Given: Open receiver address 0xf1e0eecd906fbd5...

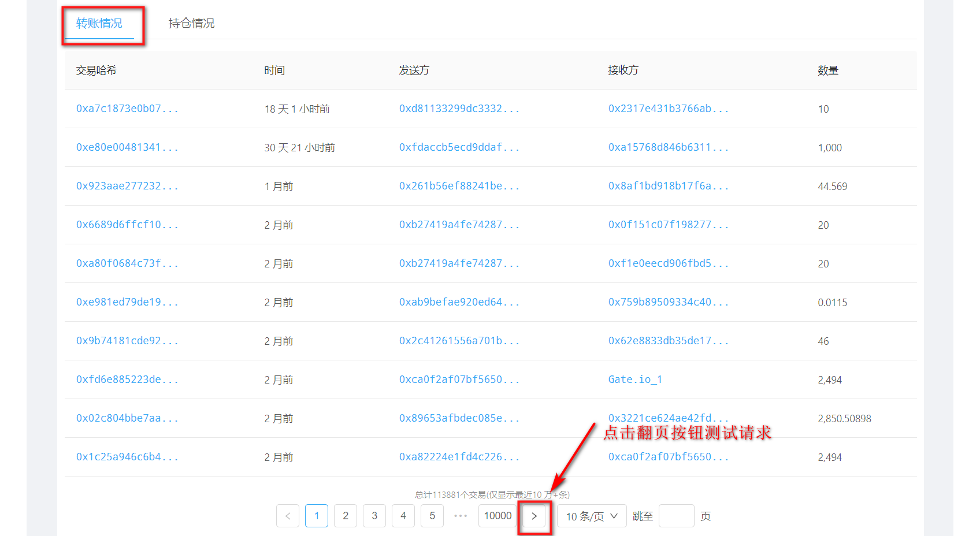Looking at the screenshot, I should click(x=669, y=263).
